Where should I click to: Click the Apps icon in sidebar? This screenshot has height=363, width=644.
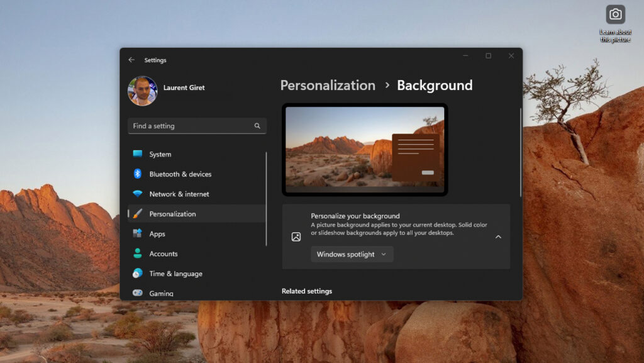click(137, 234)
